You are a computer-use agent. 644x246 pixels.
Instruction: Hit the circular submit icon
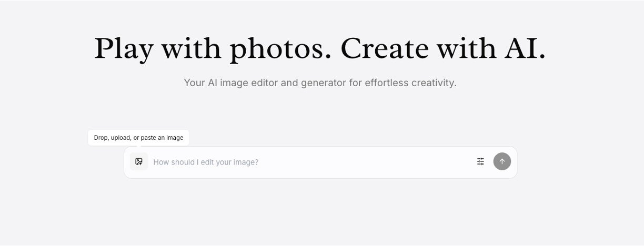[502, 162]
